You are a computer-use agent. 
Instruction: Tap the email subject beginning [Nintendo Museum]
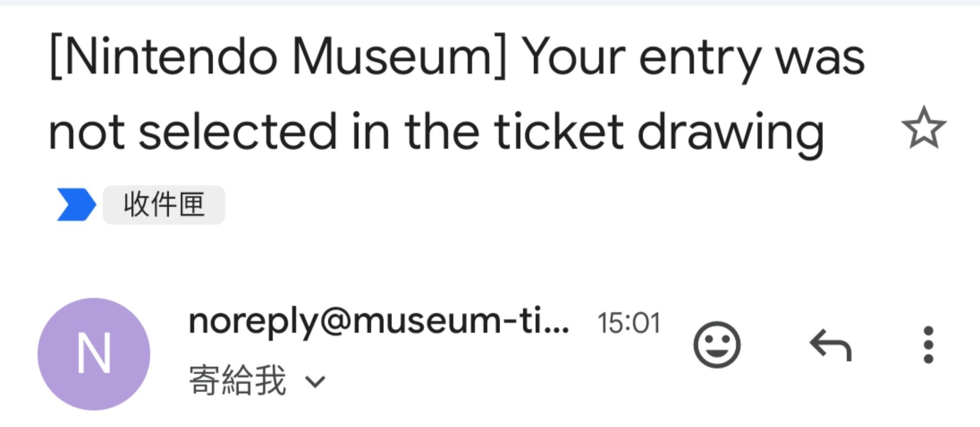(457, 94)
